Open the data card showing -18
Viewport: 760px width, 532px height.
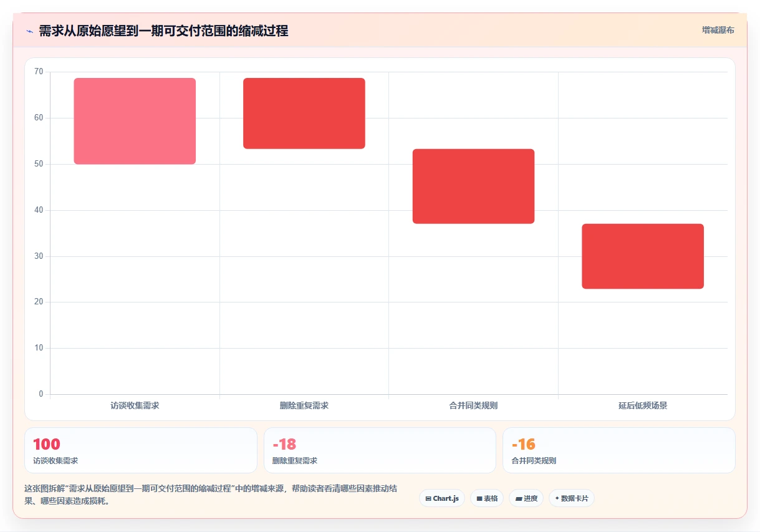(380, 450)
